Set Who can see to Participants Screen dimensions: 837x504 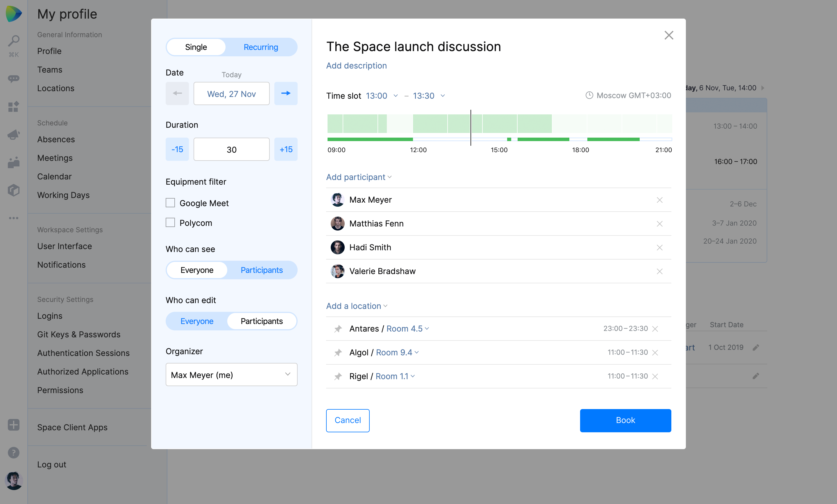pos(261,270)
